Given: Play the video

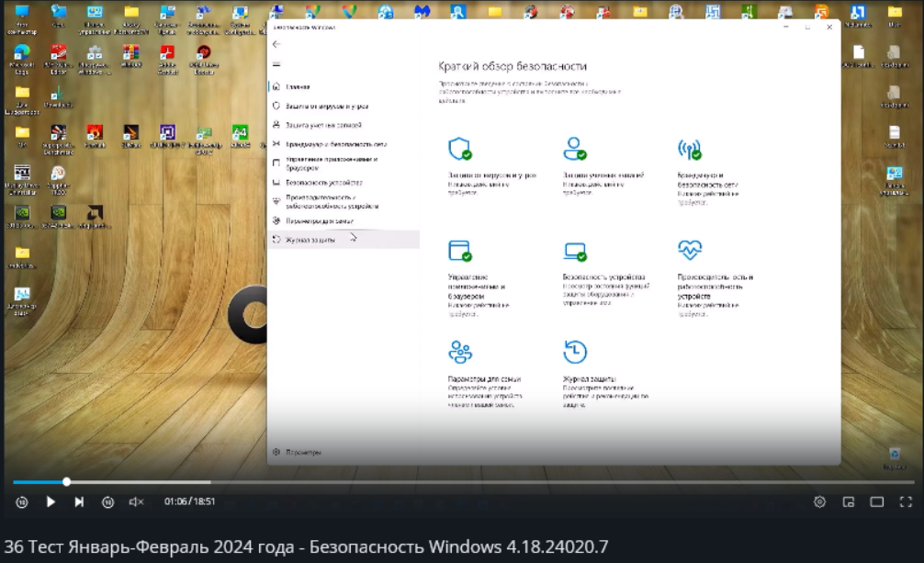Looking at the screenshot, I should pos(51,501).
